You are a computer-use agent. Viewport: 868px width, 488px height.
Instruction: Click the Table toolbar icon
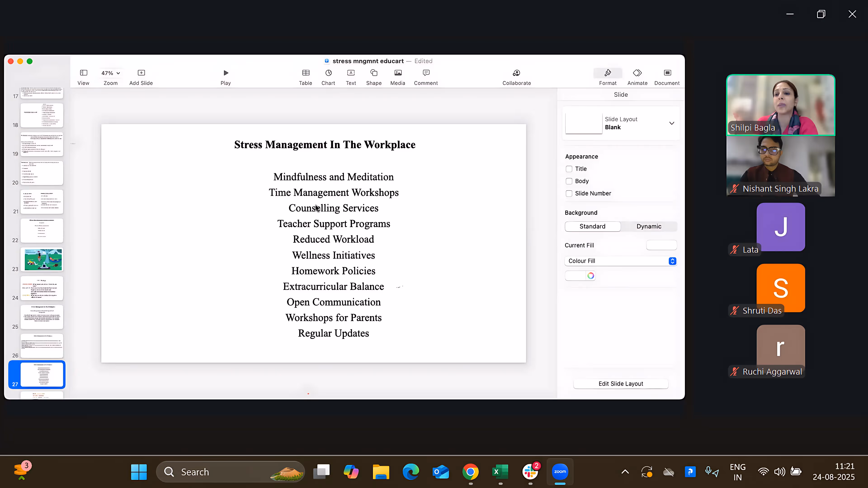coord(306,73)
